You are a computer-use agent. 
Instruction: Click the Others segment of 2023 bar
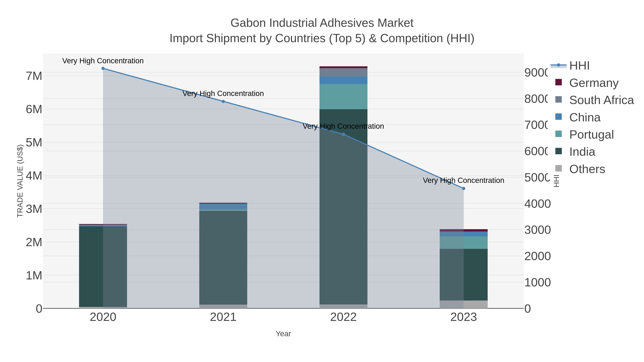pyautogui.click(x=464, y=305)
